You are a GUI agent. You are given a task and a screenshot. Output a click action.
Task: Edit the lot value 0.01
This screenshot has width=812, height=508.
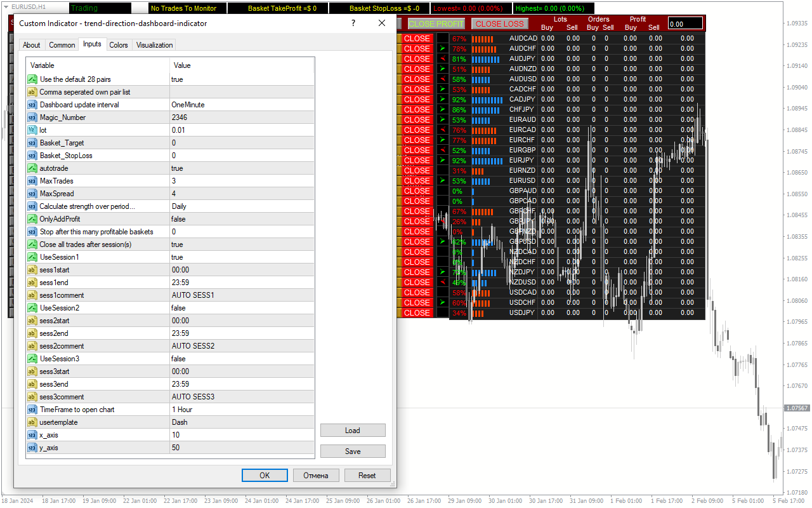pos(242,130)
